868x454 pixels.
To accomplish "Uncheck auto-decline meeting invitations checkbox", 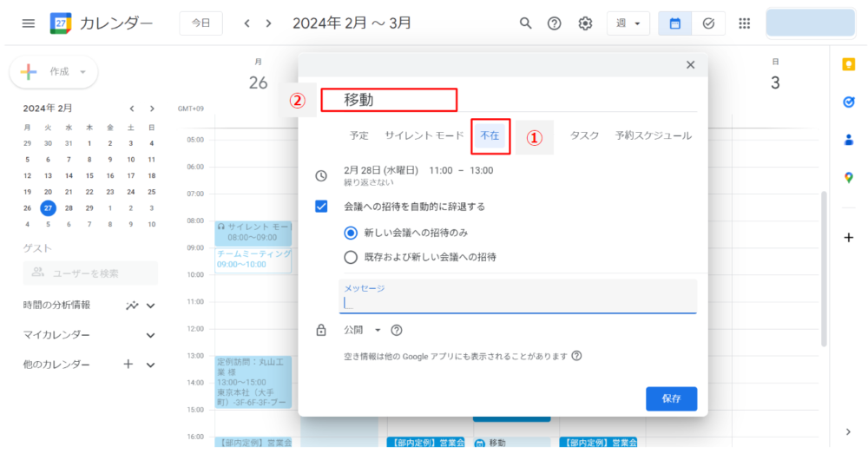I will point(321,207).
